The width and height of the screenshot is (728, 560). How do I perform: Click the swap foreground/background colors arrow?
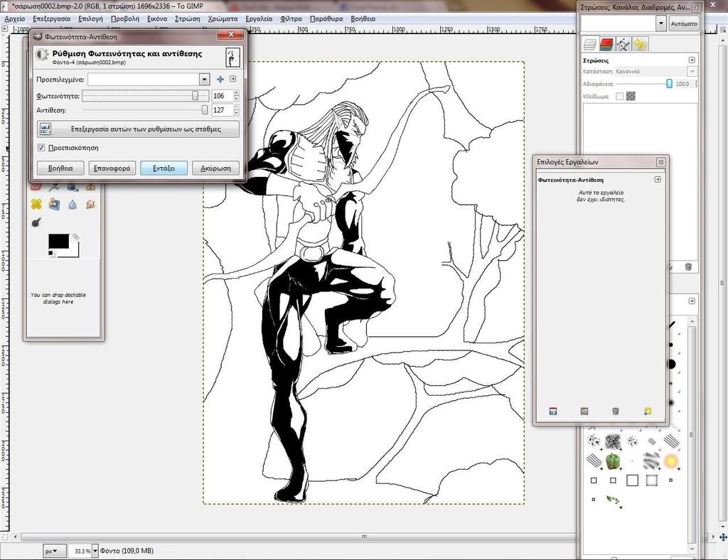pos(75,237)
